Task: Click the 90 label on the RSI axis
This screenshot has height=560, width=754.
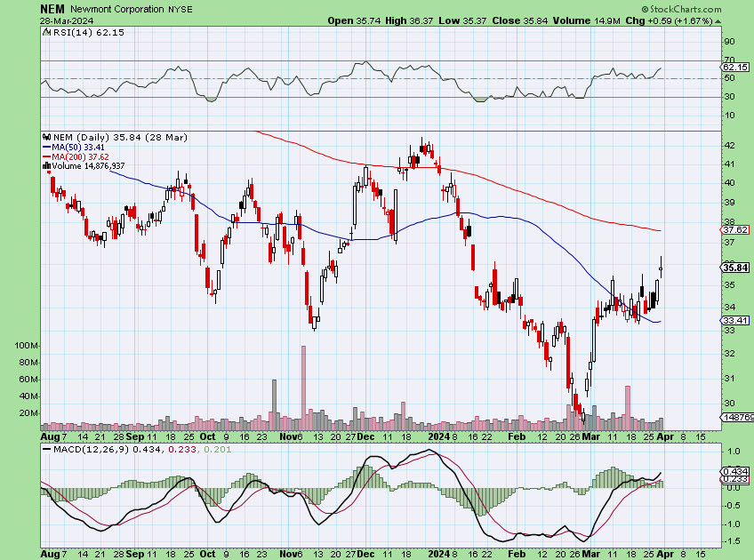Action: 729,42
